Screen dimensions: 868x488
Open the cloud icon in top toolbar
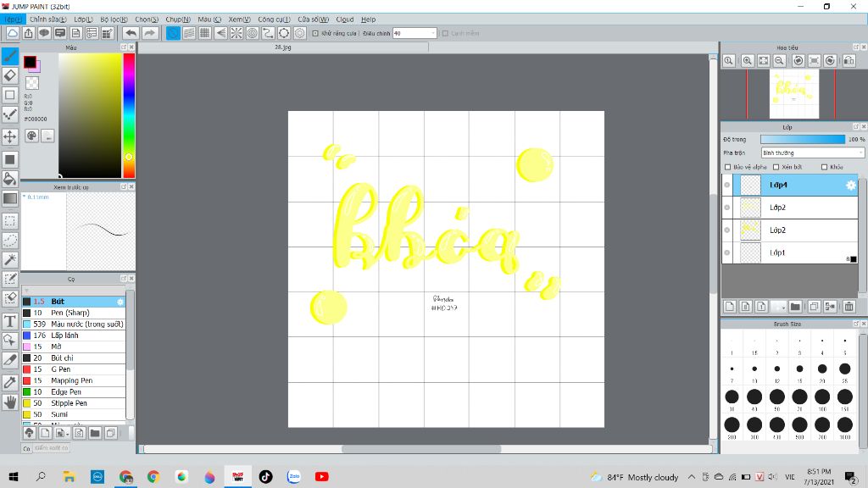click(12, 33)
